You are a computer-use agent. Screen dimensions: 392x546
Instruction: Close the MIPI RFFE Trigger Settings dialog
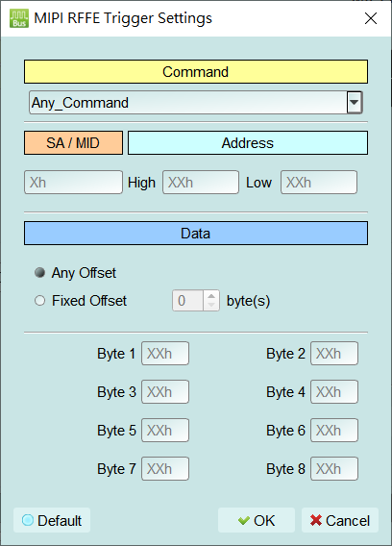[x=371, y=18]
